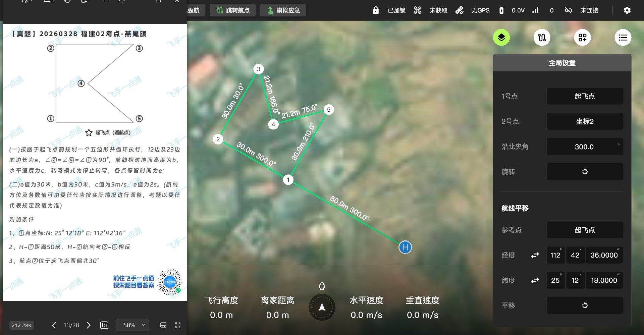
Task: Open the 58% zoom dropdown
Action: click(132, 325)
